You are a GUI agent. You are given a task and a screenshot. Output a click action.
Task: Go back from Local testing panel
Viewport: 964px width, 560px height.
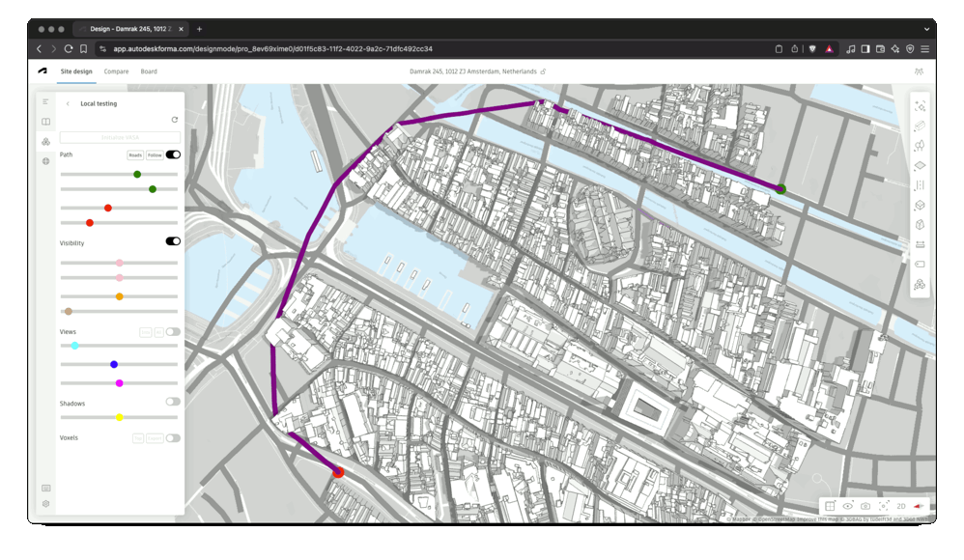[68, 104]
